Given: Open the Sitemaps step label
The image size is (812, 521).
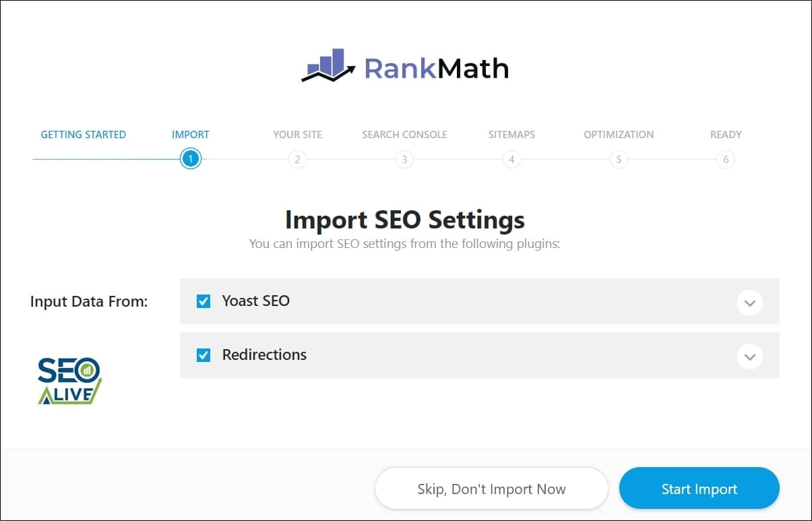Looking at the screenshot, I should click(511, 134).
